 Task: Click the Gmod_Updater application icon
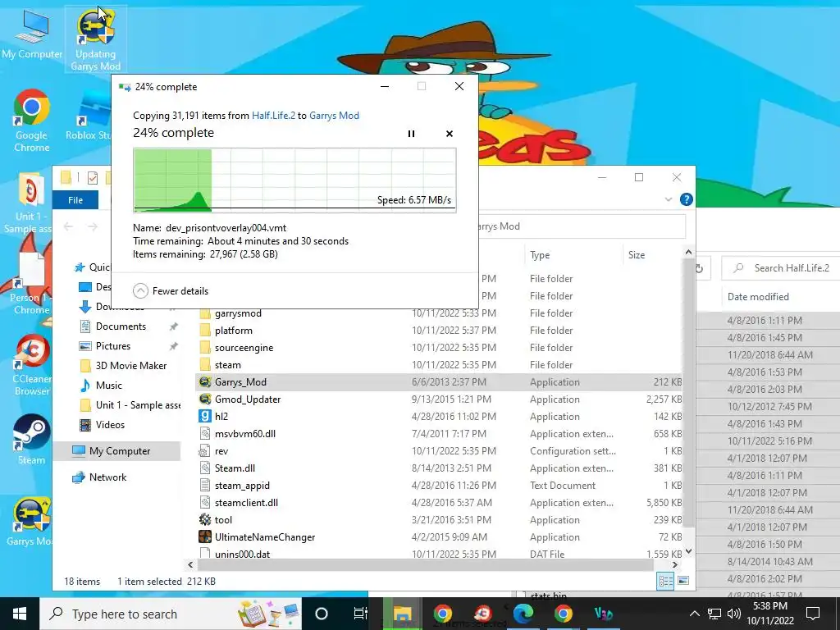pos(204,399)
